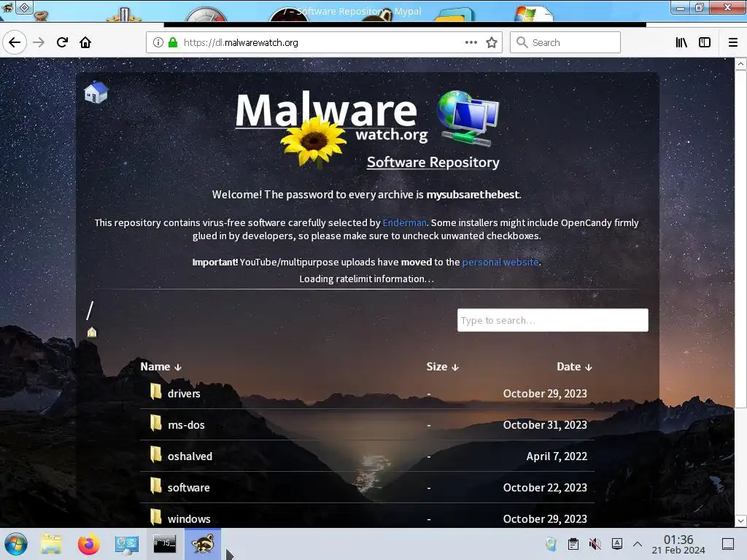The width and height of the screenshot is (747, 560).
Task: Click the first tray icon beside the clipboard
Action: [x=551, y=544]
